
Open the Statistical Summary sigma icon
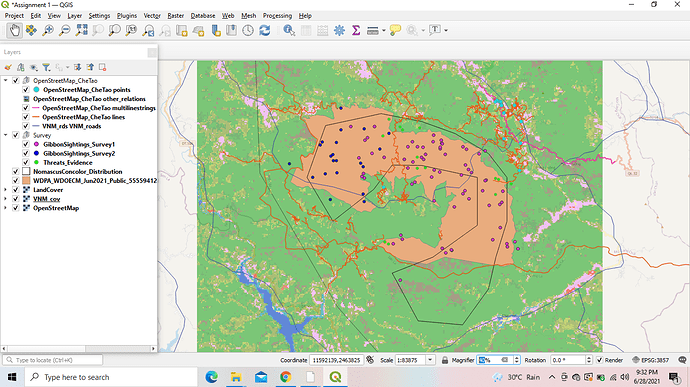coord(356,30)
